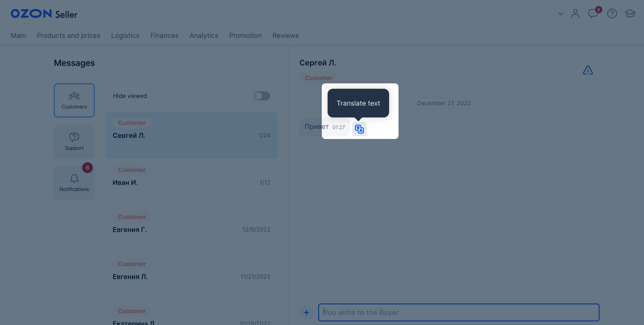Click the 12/9/2022 date in Евгения Г. row
The width and height of the screenshot is (644, 325).
[x=256, y=230]
